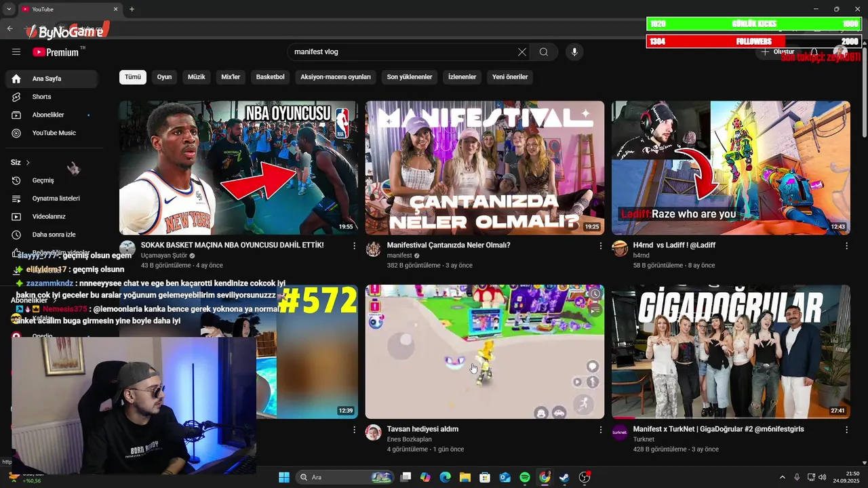
Task: Open Ana Sayfa in the sidebar
Action: 52,79
